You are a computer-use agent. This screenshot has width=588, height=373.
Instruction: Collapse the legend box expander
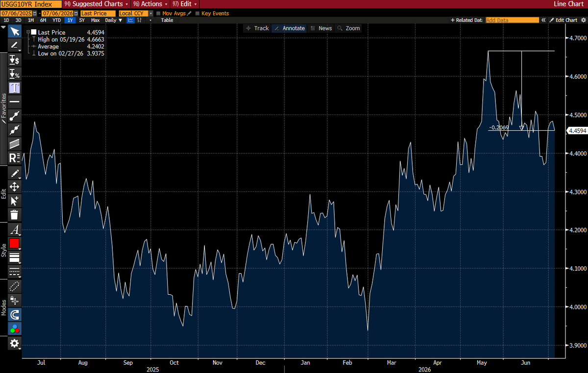tap(28, 32)
